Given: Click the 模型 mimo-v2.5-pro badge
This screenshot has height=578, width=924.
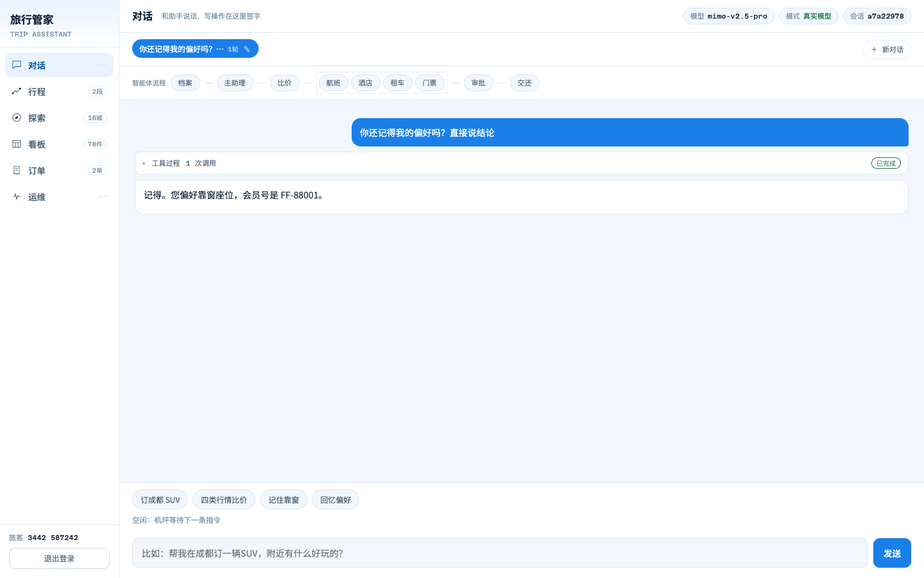Looking at the screenshot, I should (729, 16).
